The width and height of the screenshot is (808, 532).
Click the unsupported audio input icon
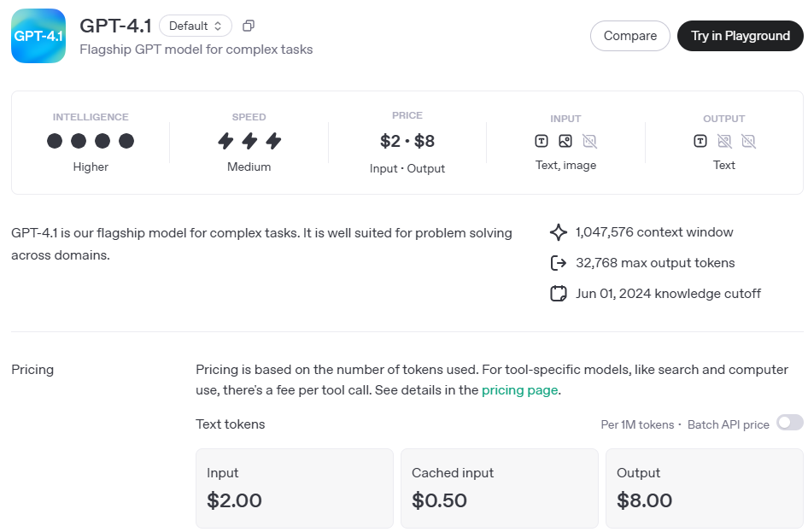click(x=589, y=141)
